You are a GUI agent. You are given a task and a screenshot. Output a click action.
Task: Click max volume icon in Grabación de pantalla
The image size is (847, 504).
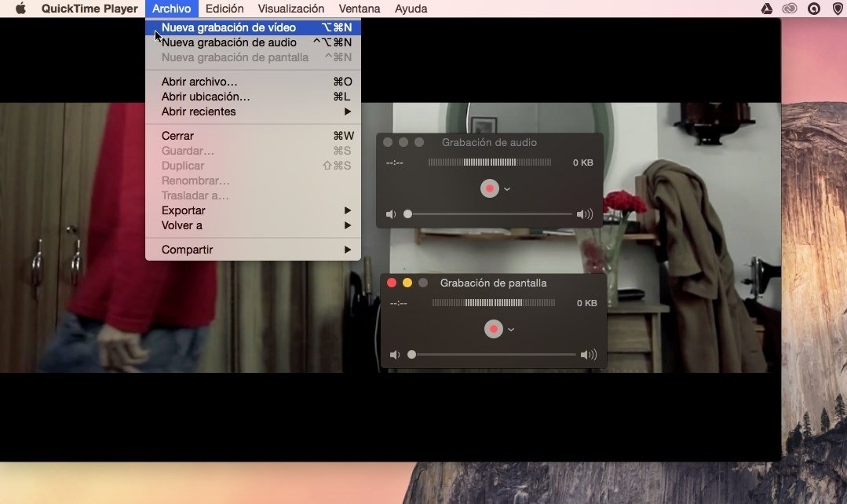(x=588, y=355)
